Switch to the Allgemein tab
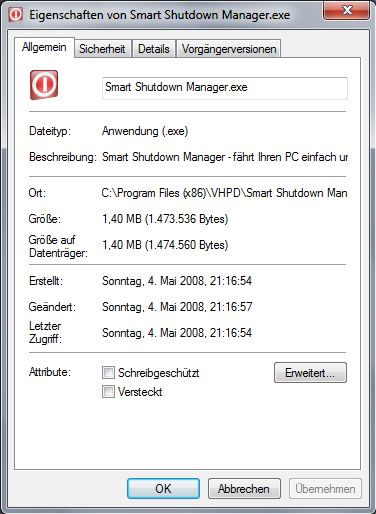376x514 pixels. 44,47
